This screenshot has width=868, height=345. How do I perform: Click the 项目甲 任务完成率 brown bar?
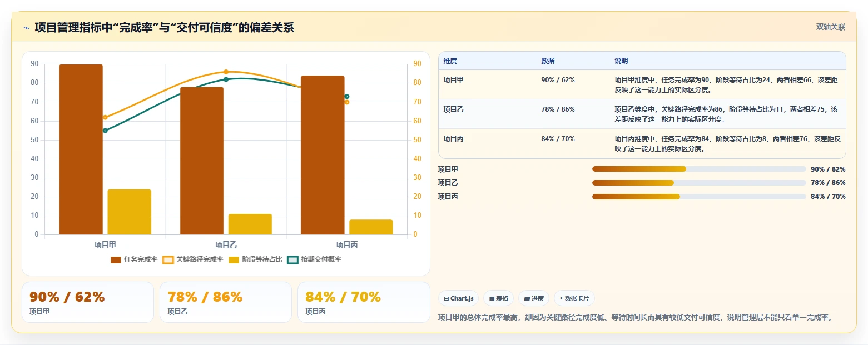(81, 149)
